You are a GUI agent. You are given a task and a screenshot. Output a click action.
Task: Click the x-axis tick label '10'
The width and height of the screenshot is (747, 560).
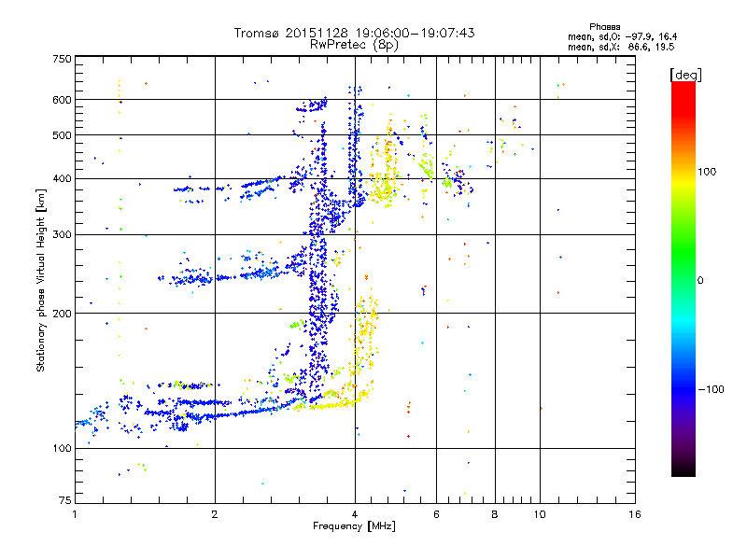pyautogui.click(x=540, y=514)
